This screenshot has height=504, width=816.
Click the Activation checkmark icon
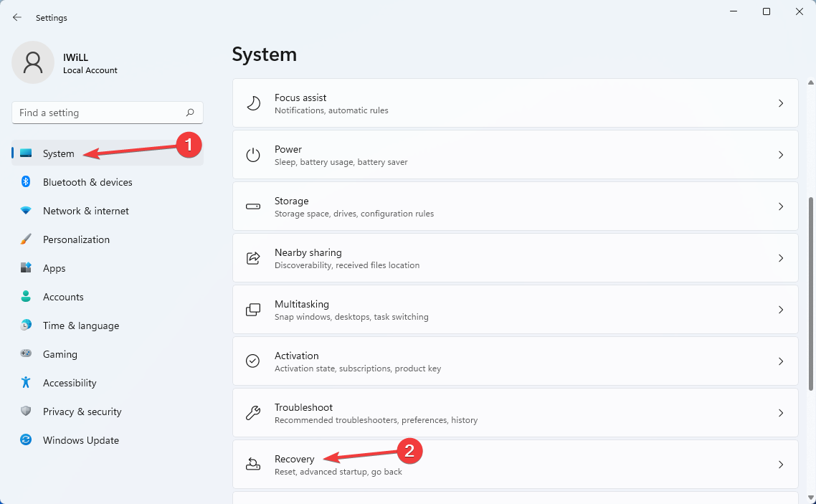[253, 361]
